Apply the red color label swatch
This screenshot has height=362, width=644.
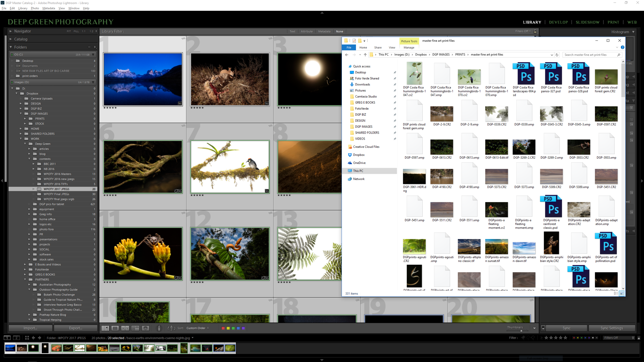tap(223, 328)
